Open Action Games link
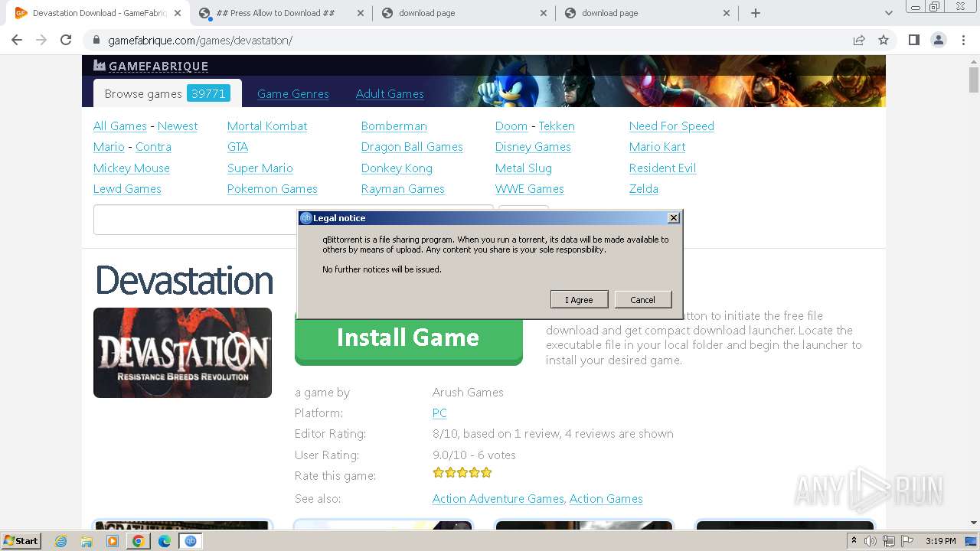Viewport: 980px width, 551px height. [606, 499]
